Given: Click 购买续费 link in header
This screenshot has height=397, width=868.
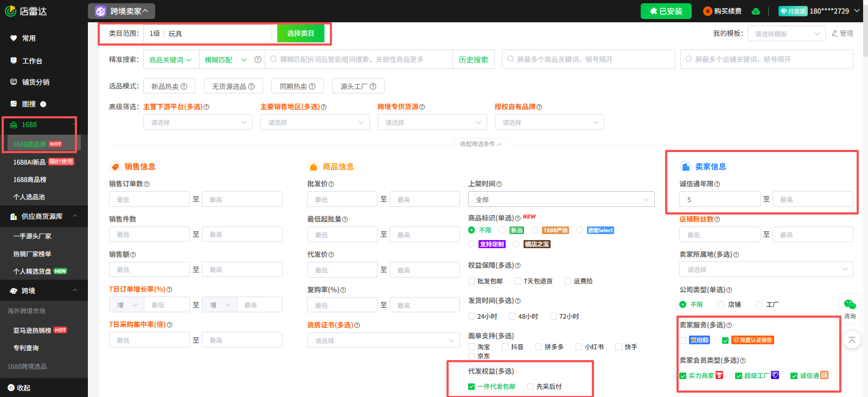Looking at the screenshot, I should [x=723, y=11].
